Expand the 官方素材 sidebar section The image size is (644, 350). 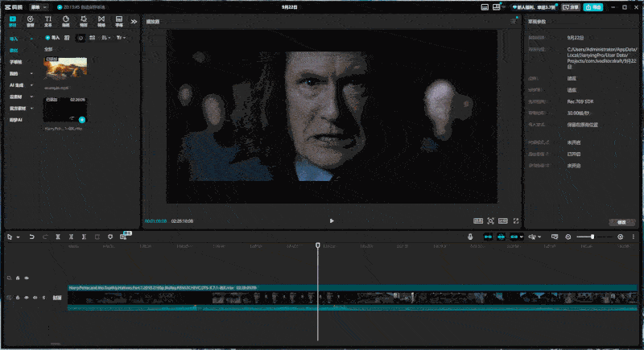(x=31, y=109)
